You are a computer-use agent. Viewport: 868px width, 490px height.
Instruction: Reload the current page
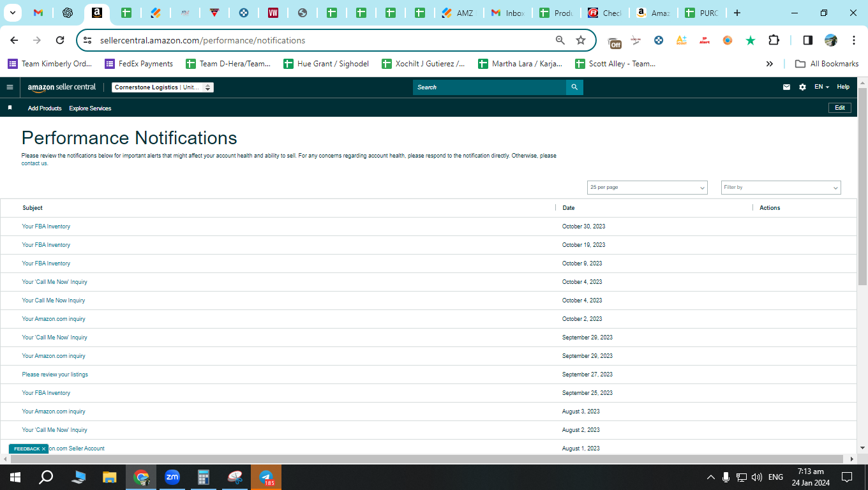click(60, 40)
